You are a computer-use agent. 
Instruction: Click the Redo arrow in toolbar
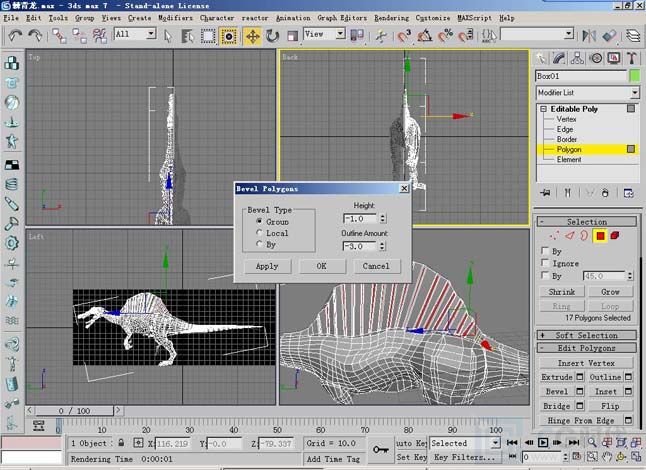(x=35, y=36)
